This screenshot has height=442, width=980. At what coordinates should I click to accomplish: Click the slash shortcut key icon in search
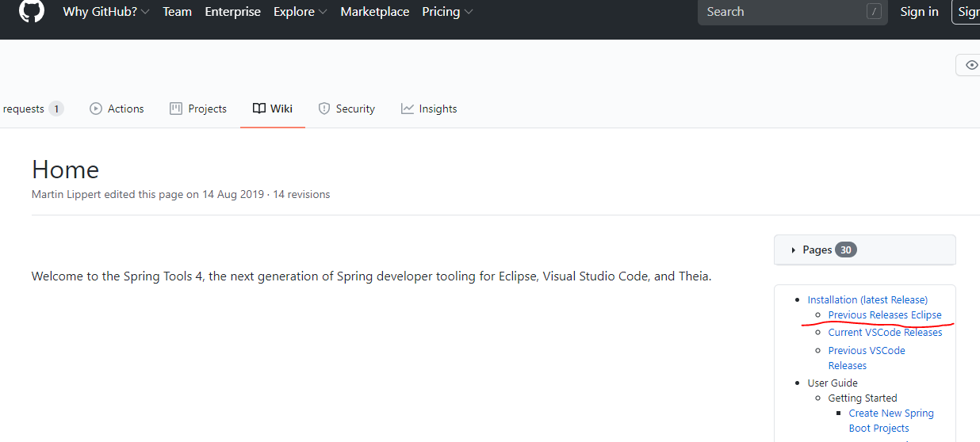(875, 12)
